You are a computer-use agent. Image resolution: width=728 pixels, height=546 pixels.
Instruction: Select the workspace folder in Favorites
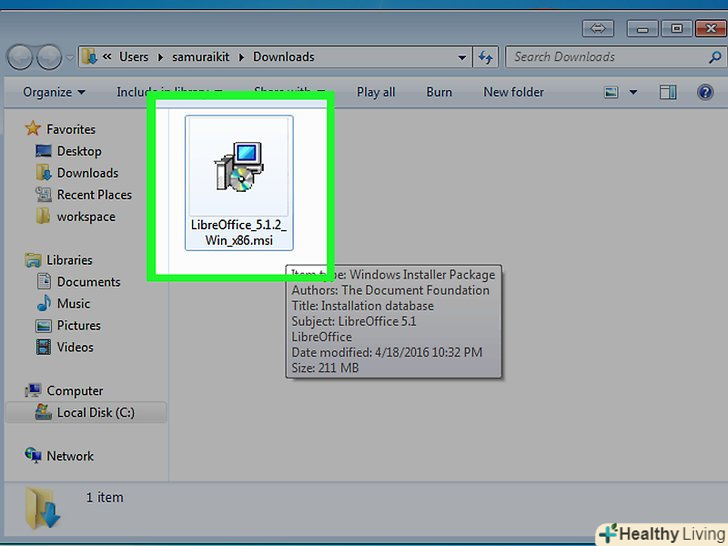(x=86, y=216)
